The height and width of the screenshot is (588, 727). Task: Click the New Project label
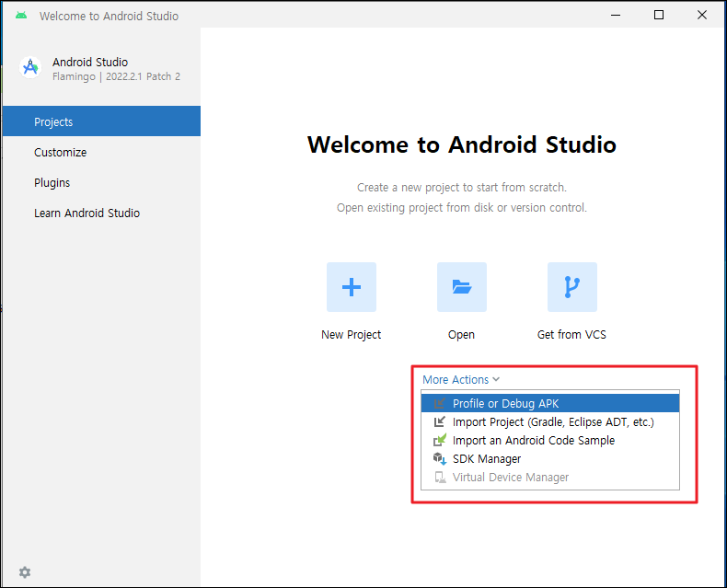tap(351, 335)
